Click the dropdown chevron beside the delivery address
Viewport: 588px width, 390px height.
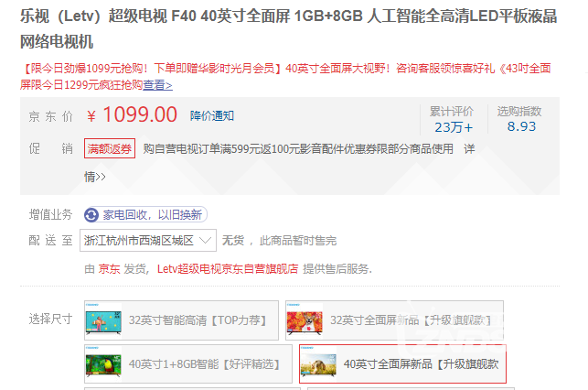pyautogui.click(x=205, y=240)
